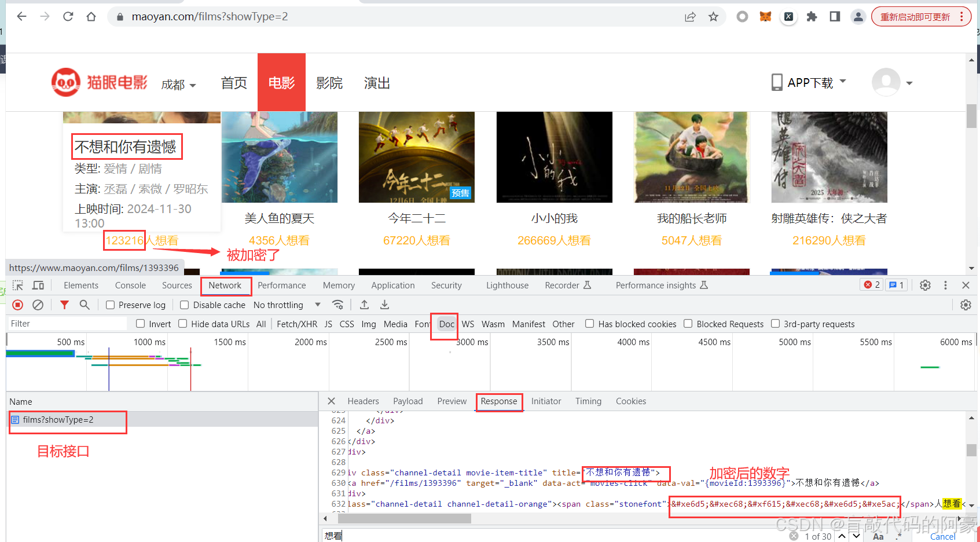Open DevTools settings gear

coord(925,285)
